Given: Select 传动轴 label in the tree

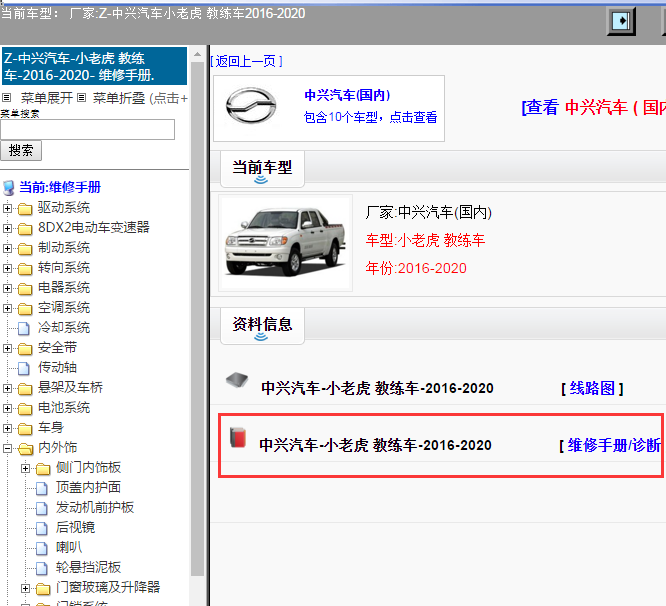Looking at the screenshot, I should coord(57,367).
